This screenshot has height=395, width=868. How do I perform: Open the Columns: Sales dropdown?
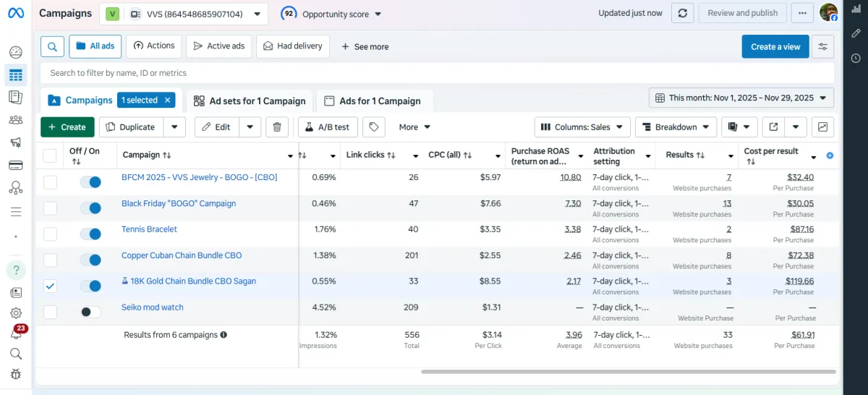[582, 127]
